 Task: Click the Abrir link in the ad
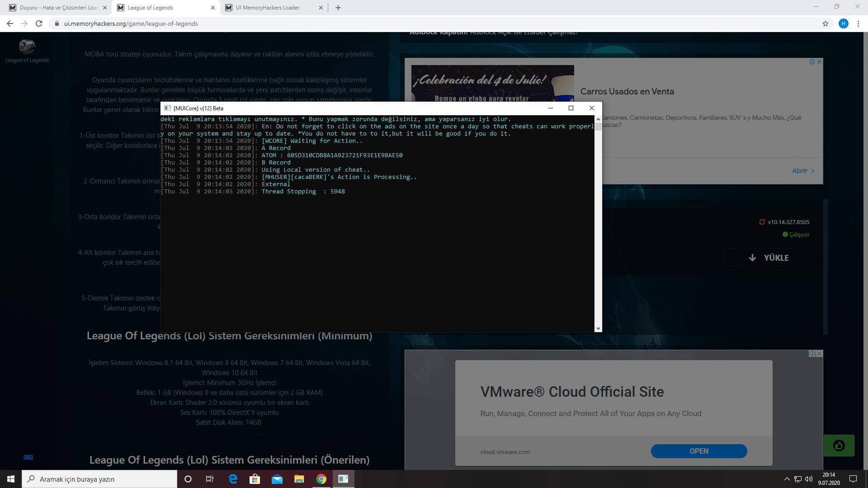point(803,170)
